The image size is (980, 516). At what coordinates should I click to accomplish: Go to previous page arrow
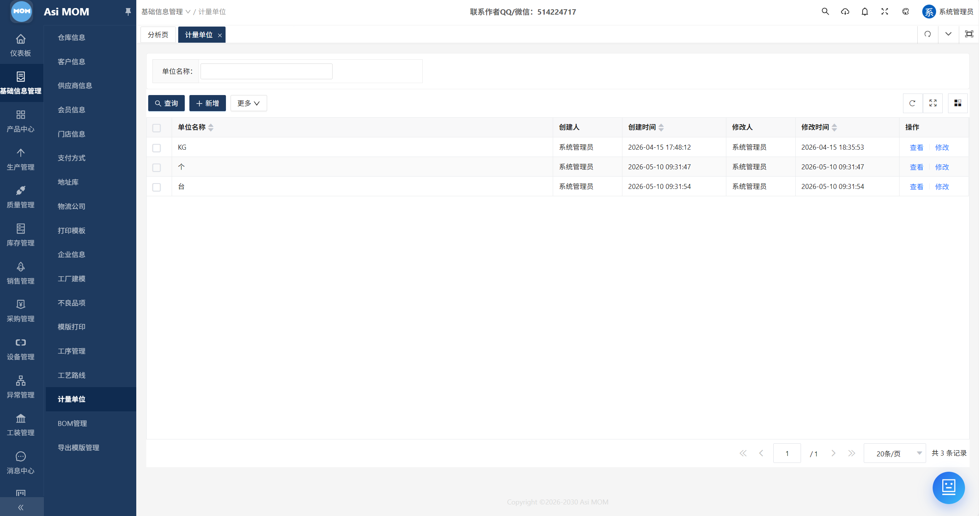point(761,453)
